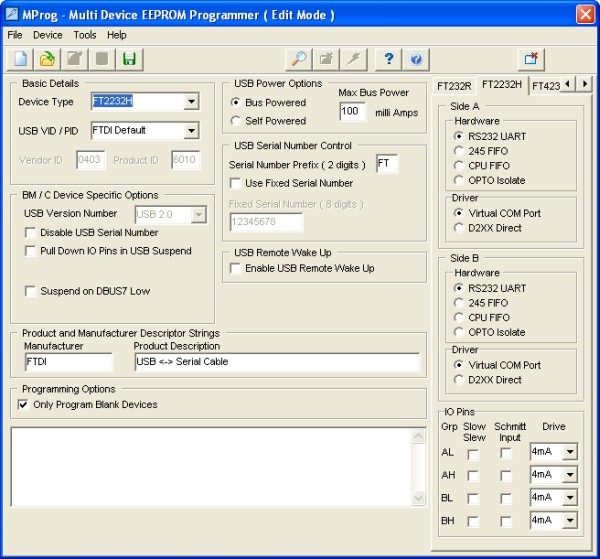Click the Product Description text field
This screenshot has height=559, width=600.
[x=277, y=362]
